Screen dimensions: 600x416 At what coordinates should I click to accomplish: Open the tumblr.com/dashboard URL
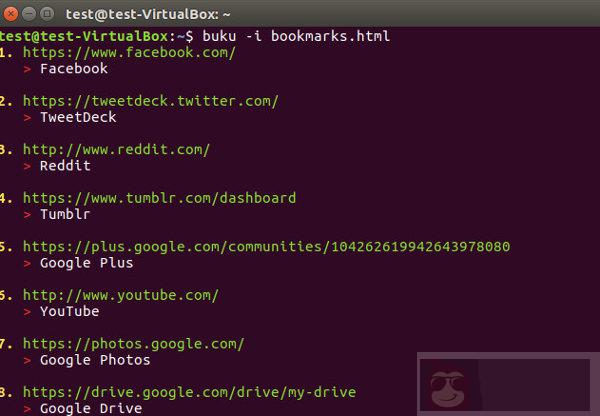pyautogui.click(x=159, y=198)
